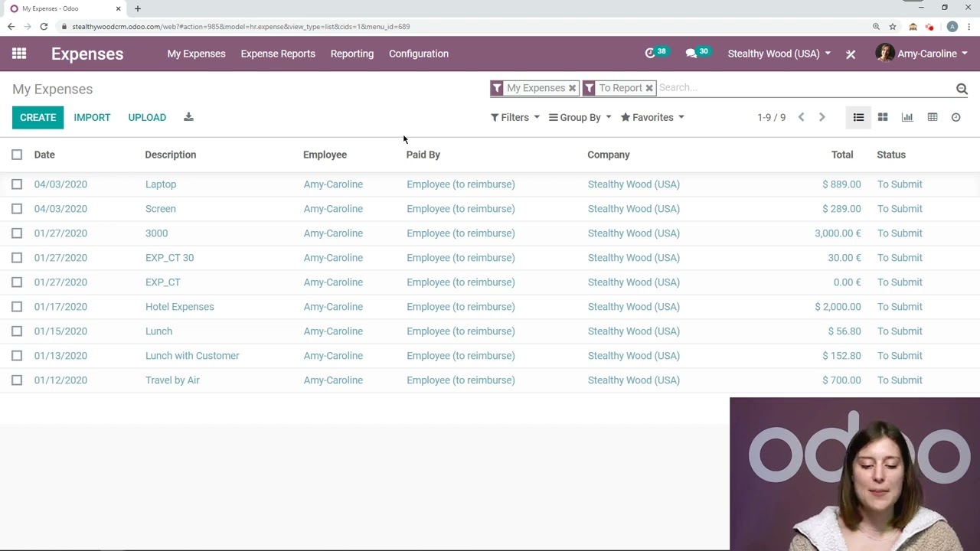The height and width of the screenshot is (551, 980).
Task: Click the export download icon next to Upload
Action: (x=188, y=117)
